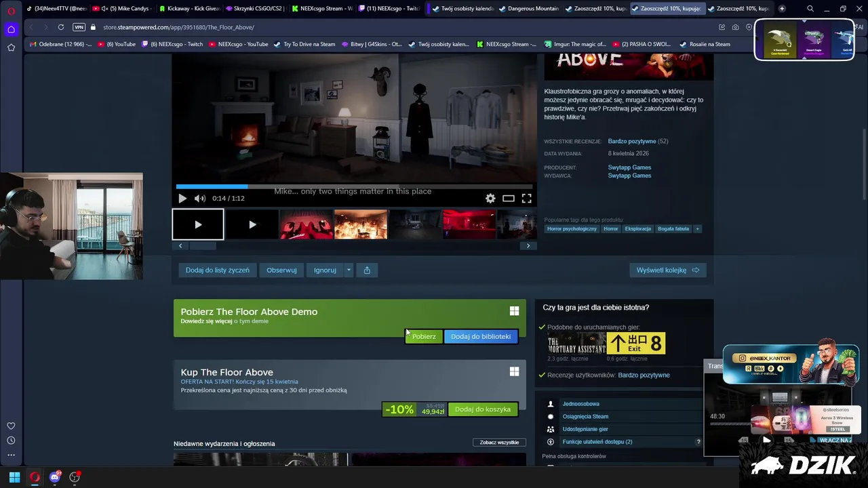Open Try To Drive na Steam bookmark
868x488 pixels.
point(304,44)
